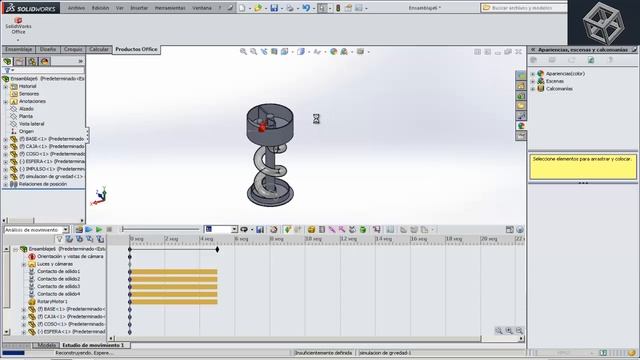Click the SolidWorks Office button
640x360 pixels.
point(18,26)
